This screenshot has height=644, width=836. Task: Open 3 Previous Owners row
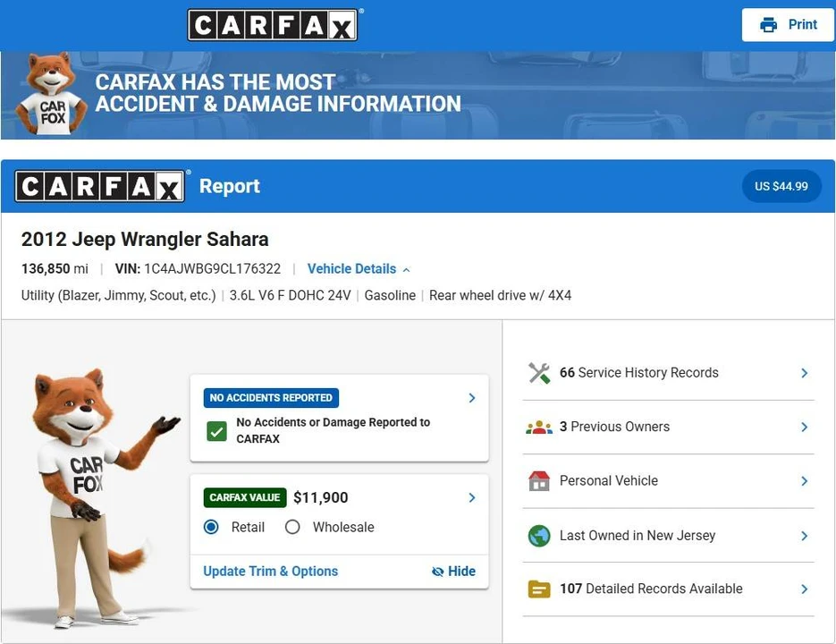(668, 427)
